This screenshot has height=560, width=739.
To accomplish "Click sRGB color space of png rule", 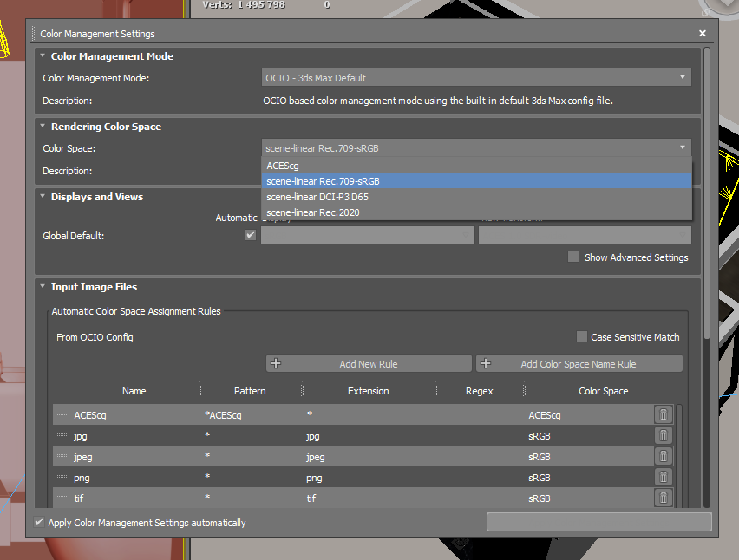I will [x=540, y=478].
